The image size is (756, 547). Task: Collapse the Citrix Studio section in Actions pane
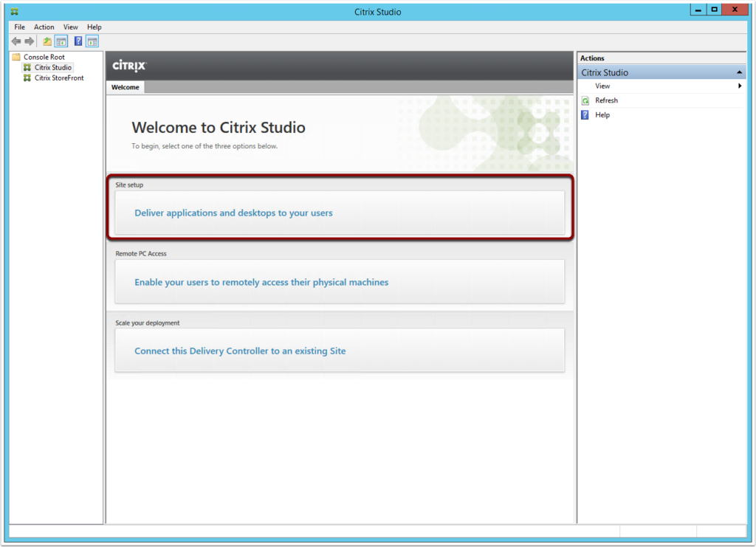[x=739, y=72]
